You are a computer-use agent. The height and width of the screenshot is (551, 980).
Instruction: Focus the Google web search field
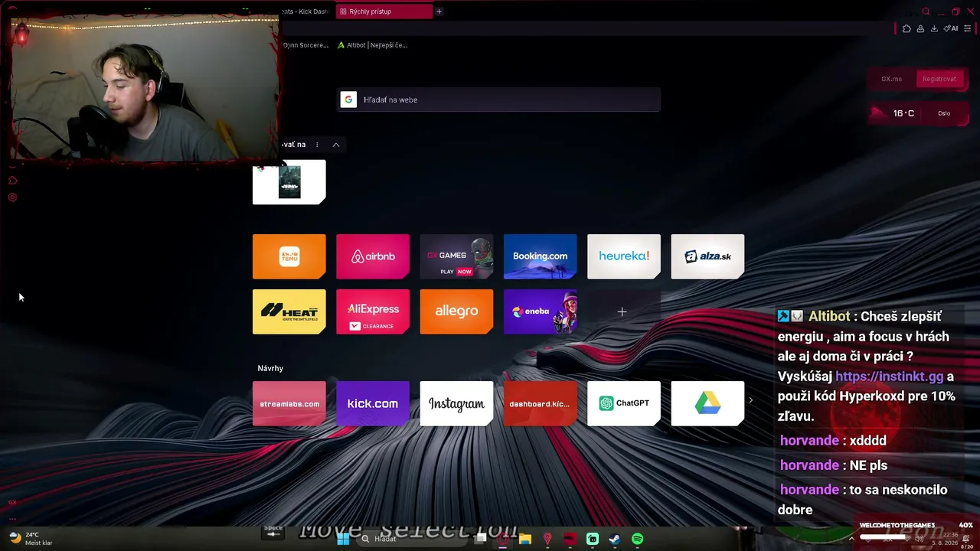coord(498,99)
